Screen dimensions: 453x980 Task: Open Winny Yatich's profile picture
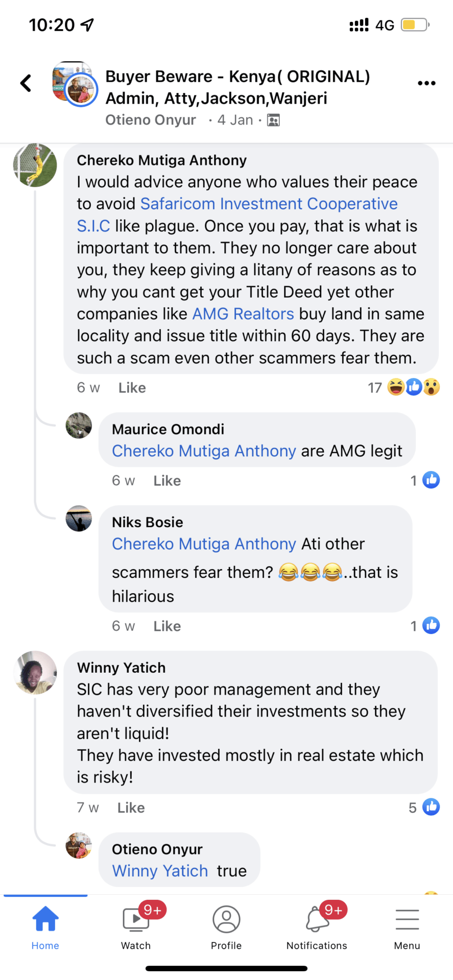tap(35, 672)
